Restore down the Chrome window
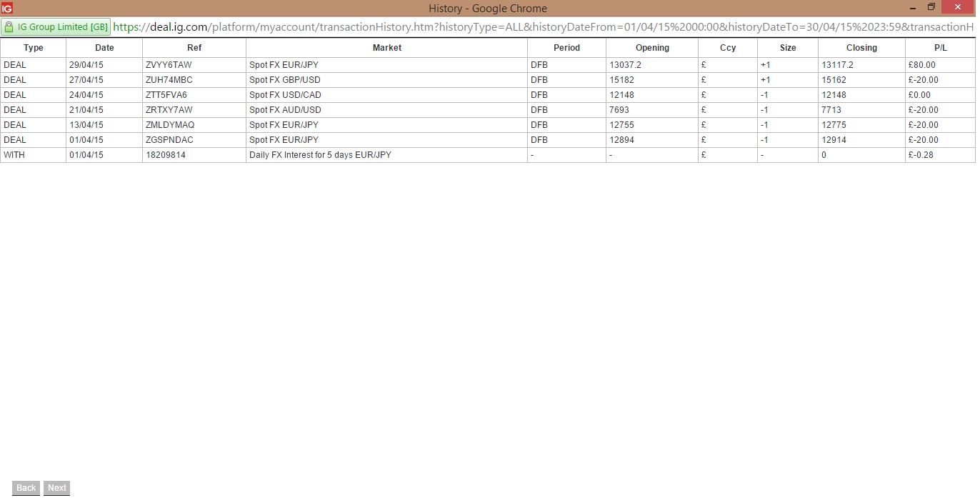Screen dimensions: 980x503 click(x=931, y=8)
